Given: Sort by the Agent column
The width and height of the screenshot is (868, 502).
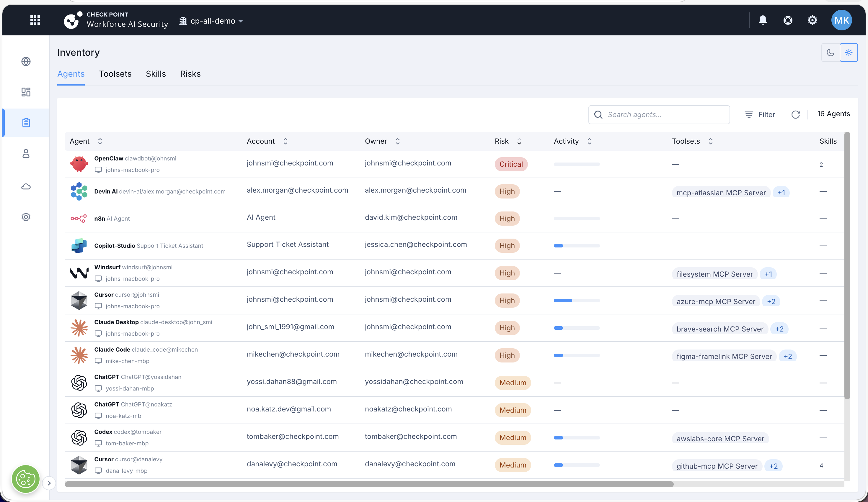Looking at the screenshot, I should tap(100, 141).
